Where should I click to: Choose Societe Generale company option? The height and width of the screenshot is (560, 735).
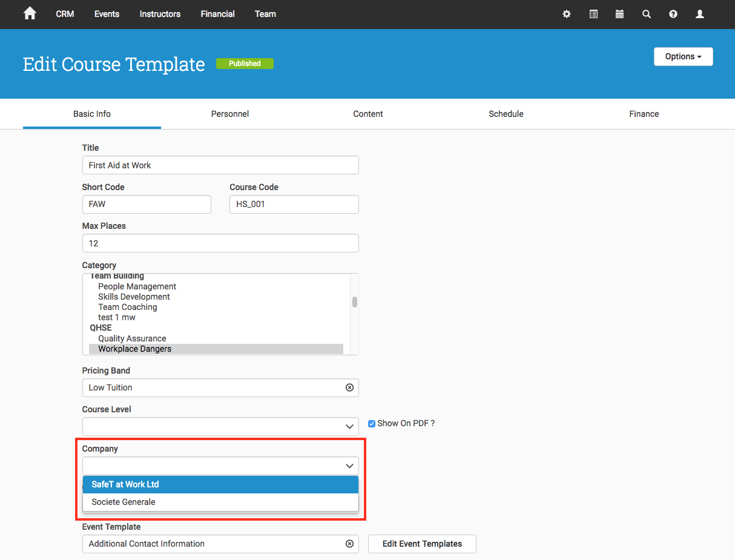tap(220, 502)
